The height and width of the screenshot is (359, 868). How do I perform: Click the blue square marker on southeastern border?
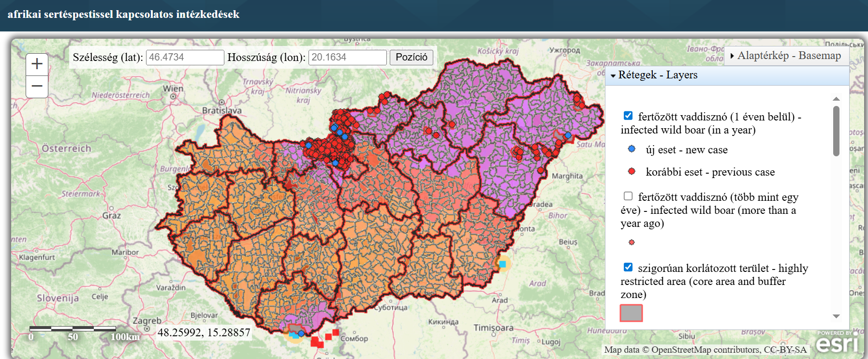pyautogui.click(x=502, y=264)
